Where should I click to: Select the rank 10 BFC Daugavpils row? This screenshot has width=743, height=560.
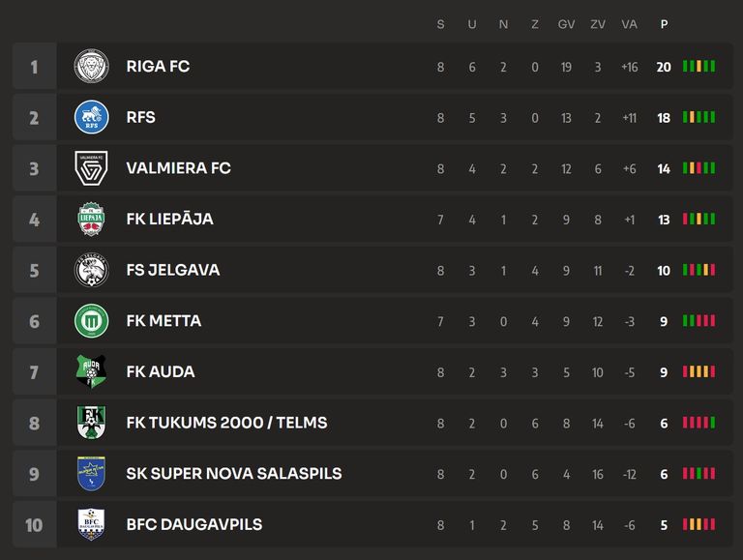372,524
